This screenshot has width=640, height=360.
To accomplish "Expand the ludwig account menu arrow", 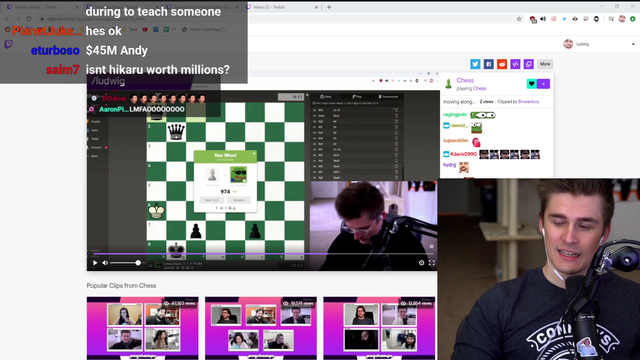I will (633, 44).
